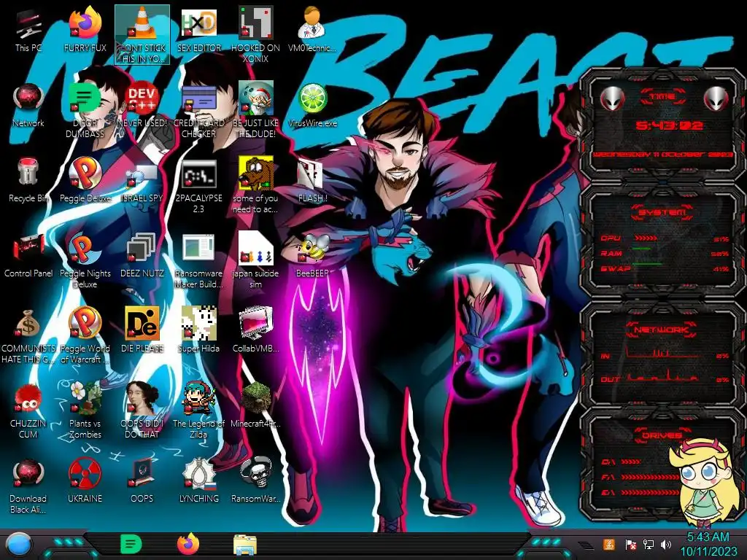Click the DRIVES widget header
747x560 pixels.
(x=662, y=435)
